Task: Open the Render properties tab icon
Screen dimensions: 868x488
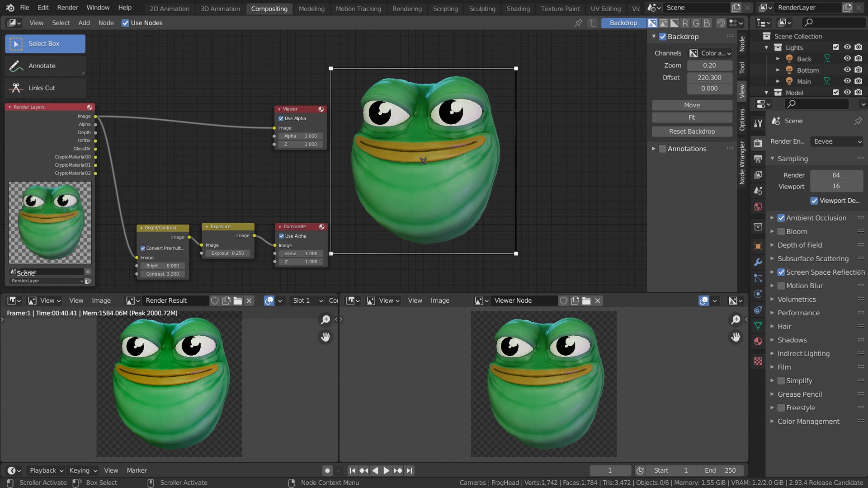Action: [x=758, y=143]
